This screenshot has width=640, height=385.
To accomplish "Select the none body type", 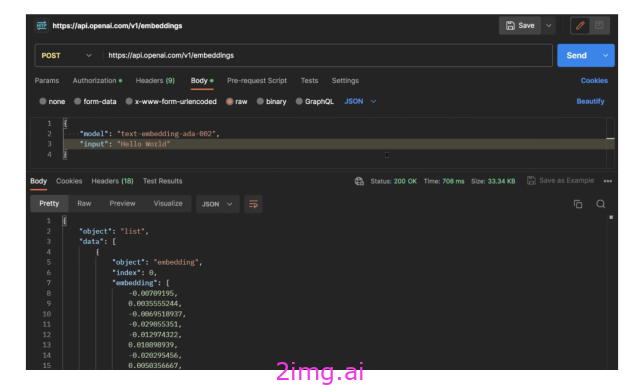I will click(x=52, y=102).
